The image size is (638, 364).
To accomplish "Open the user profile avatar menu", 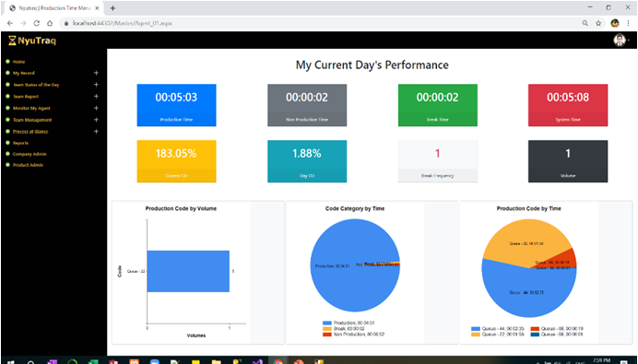I will pyautogui.click(x=620, y=41).
